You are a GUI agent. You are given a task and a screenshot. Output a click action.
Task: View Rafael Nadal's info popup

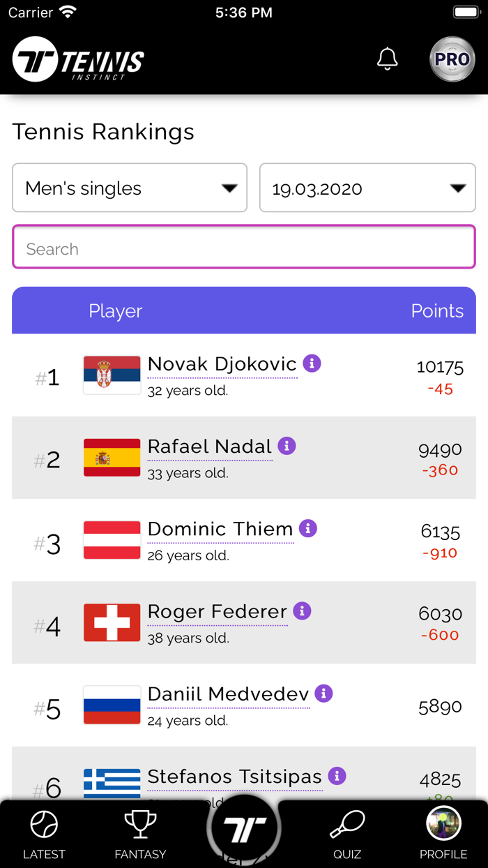coord(287,446)
